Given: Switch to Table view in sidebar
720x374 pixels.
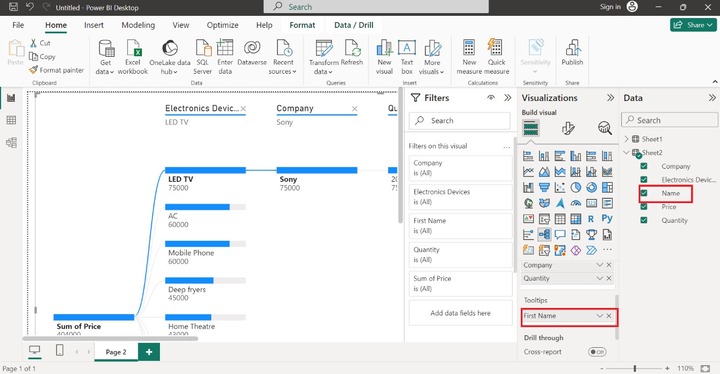Looking at the screenshot, I should (11, 120).
